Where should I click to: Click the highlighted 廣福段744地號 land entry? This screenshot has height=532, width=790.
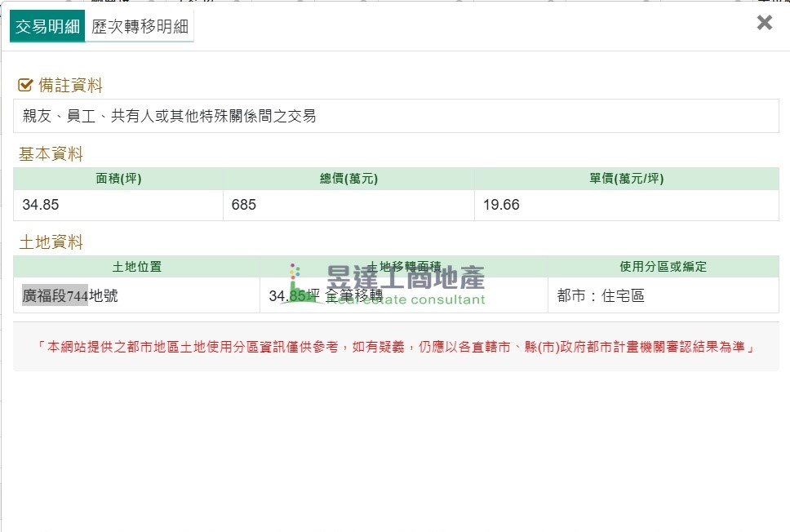tap(70, 296)
